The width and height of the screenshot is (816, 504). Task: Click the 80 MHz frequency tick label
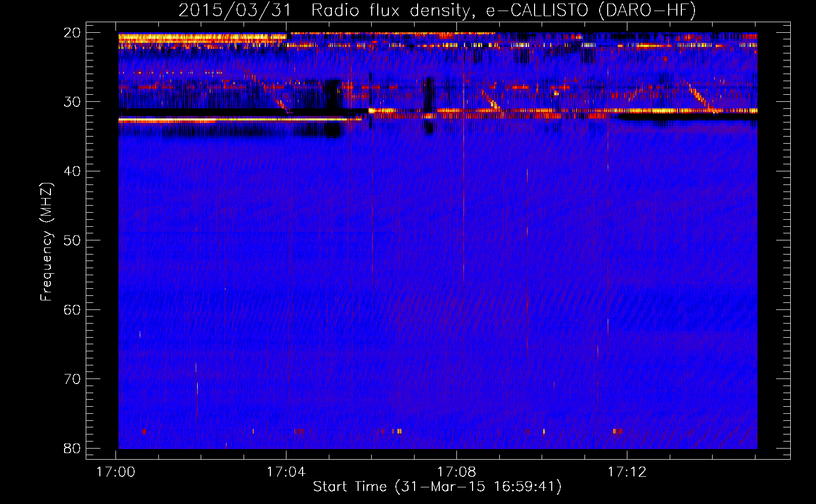pos(73,448)
